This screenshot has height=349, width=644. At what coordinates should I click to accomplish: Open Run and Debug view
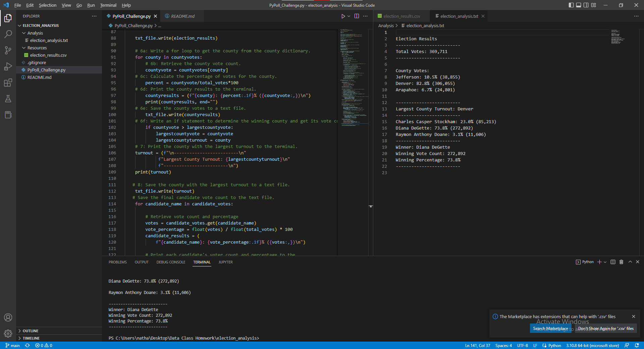8,66
